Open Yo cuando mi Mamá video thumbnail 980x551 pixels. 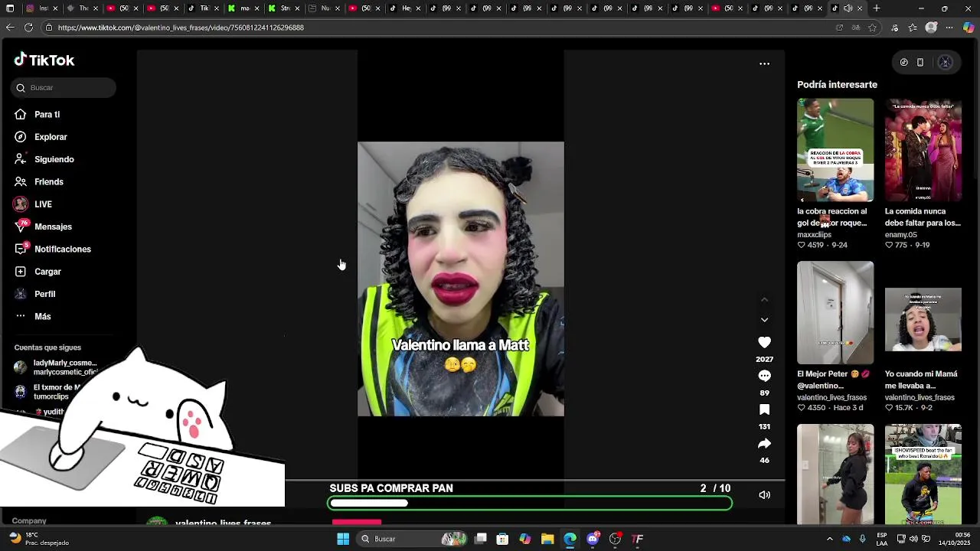click(x=923, y=320)
